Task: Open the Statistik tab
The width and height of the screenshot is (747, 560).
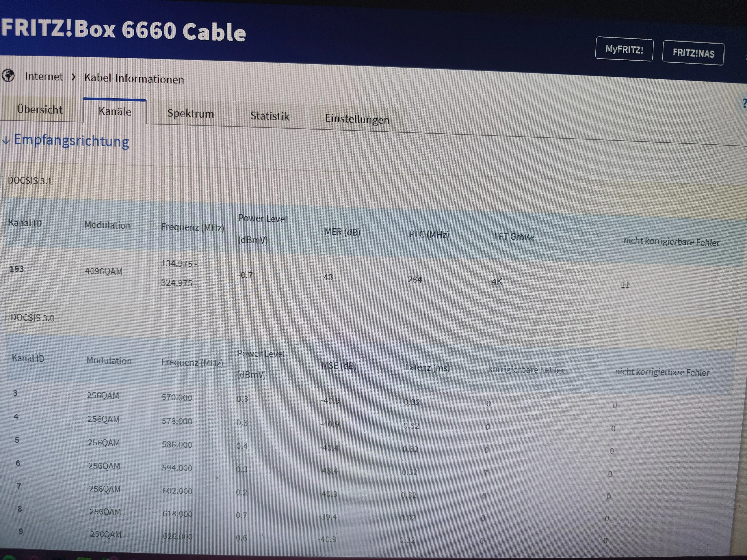Action: tap(270, 116)
